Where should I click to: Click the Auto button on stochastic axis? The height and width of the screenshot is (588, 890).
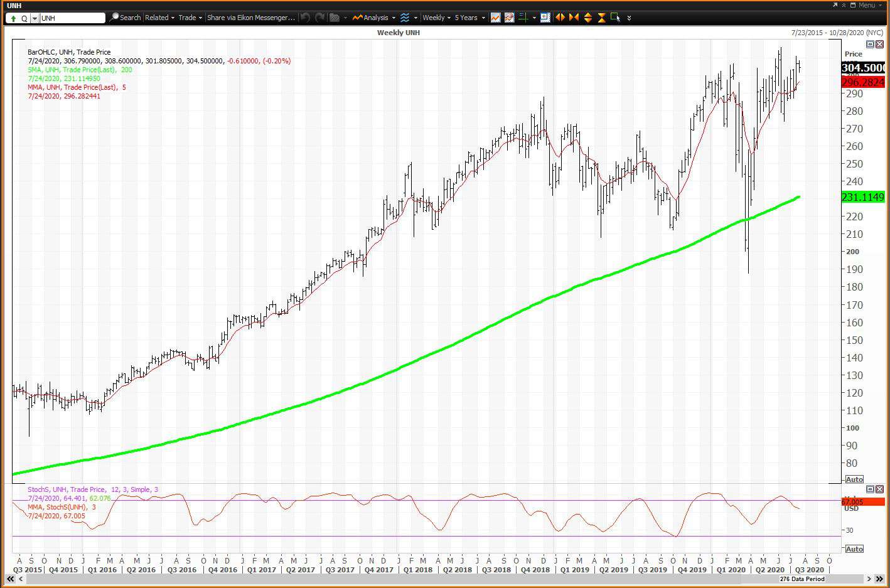pos(854,549)
